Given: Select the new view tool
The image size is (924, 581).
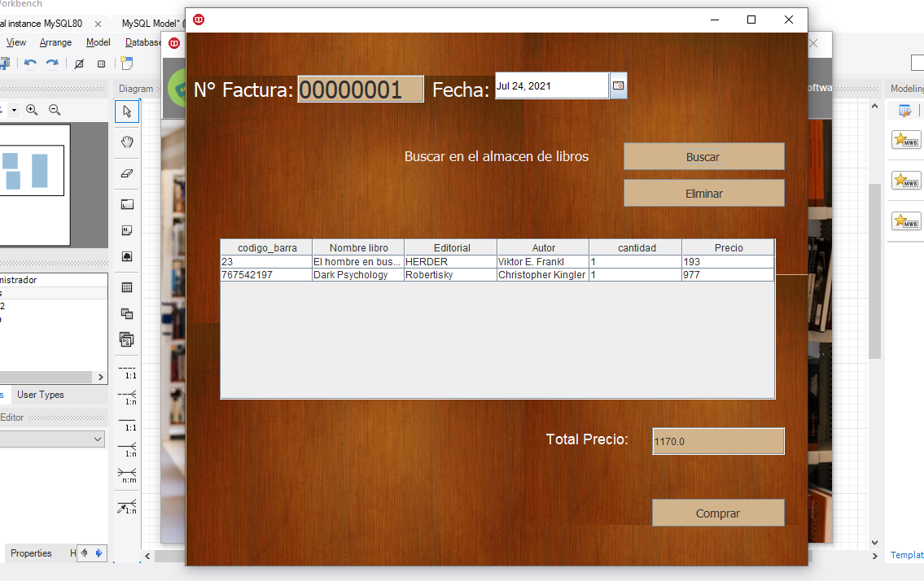Looking at the screenshot, I should coord(127,313).
